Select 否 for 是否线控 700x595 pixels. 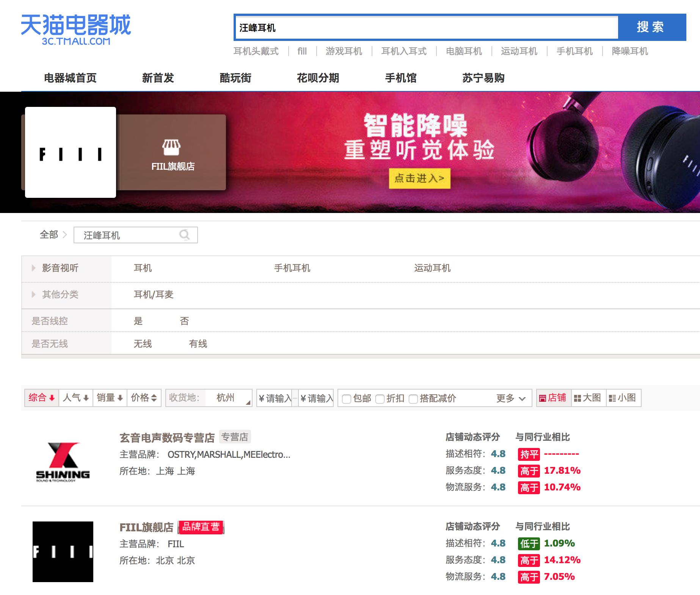[184, 321]
